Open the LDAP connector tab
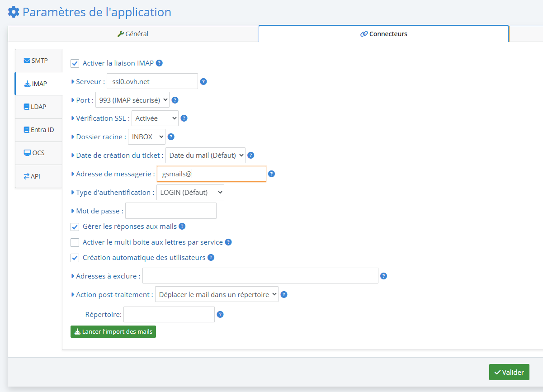This screenshot has width=543, height=392. coord(38,107)
